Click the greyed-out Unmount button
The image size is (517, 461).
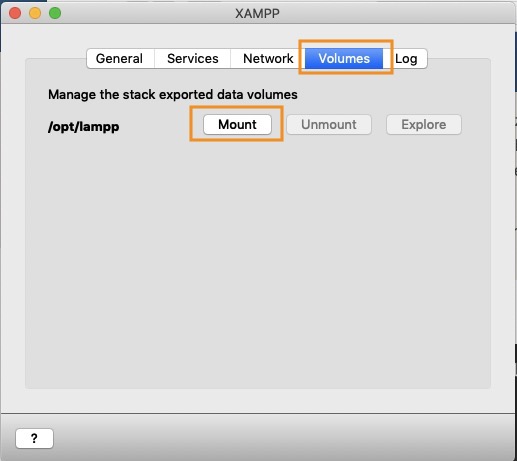click(x=329, y=125)
